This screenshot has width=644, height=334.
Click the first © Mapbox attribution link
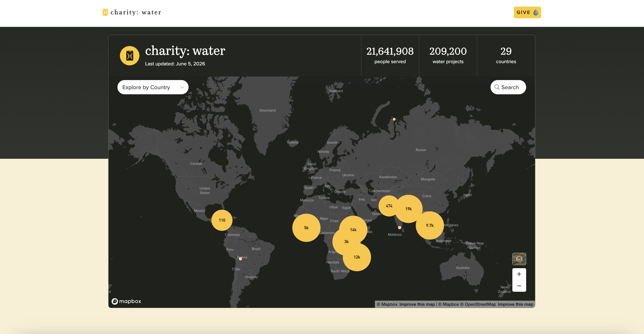(x=387, y=304)
